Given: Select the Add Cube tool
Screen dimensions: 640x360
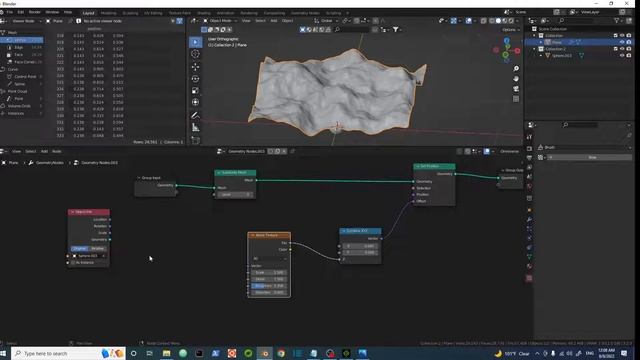Looking at the screenshot, I should (196, 140).
